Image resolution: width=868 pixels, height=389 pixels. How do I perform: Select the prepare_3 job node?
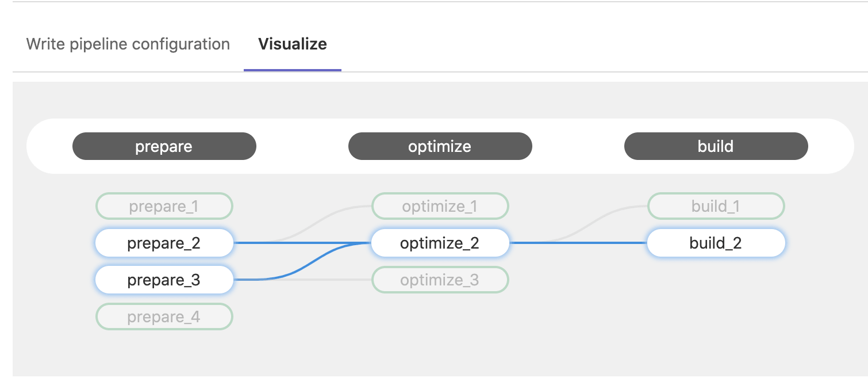point(164,280)
